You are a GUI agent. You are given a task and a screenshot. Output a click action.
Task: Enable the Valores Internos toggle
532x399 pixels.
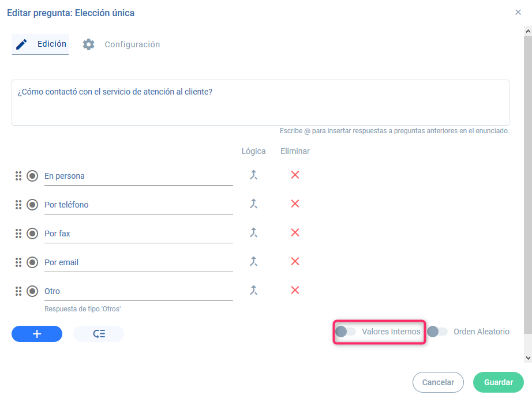(x=346, y=332)
